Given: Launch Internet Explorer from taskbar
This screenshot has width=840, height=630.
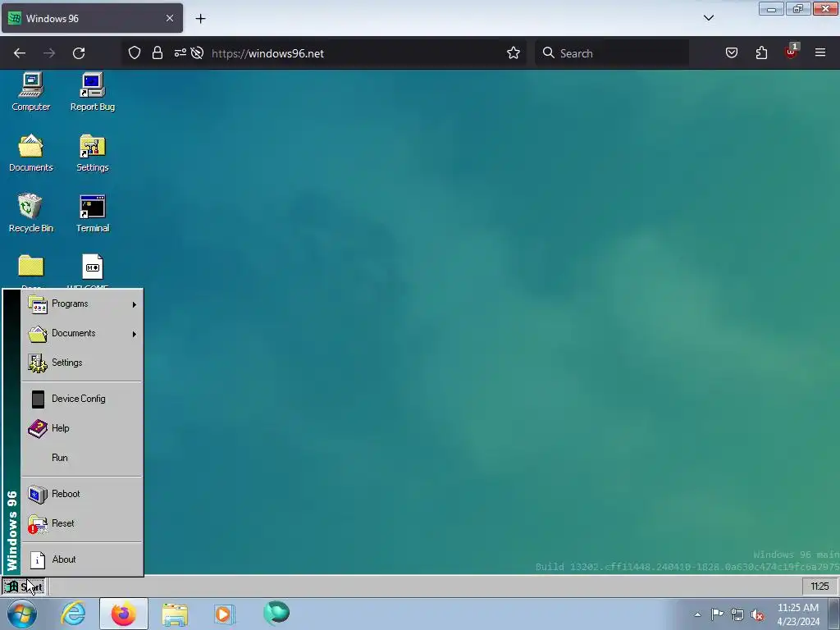Looking at the screenshot, I should click(73, 614).
